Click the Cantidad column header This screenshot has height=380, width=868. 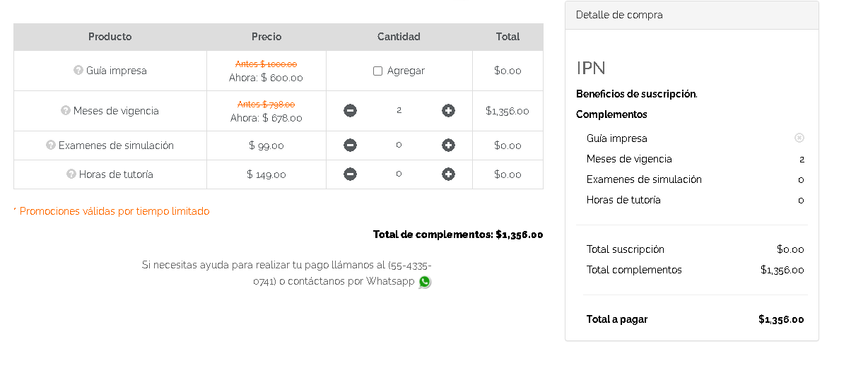click(399, 37)
